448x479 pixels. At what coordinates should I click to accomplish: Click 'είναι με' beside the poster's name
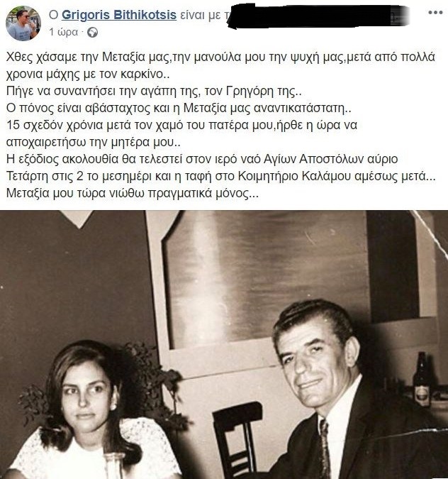[200, 15]
